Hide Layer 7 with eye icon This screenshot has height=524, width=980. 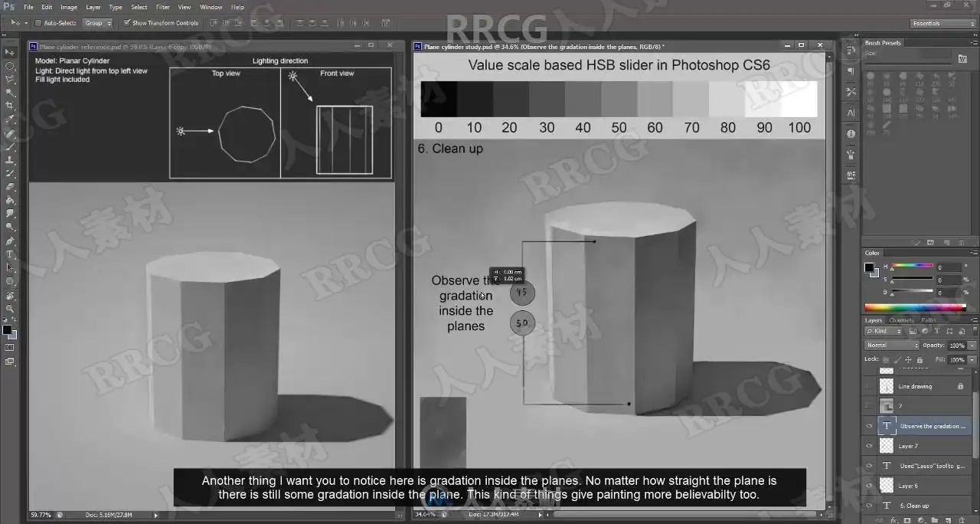coord(868,446)
